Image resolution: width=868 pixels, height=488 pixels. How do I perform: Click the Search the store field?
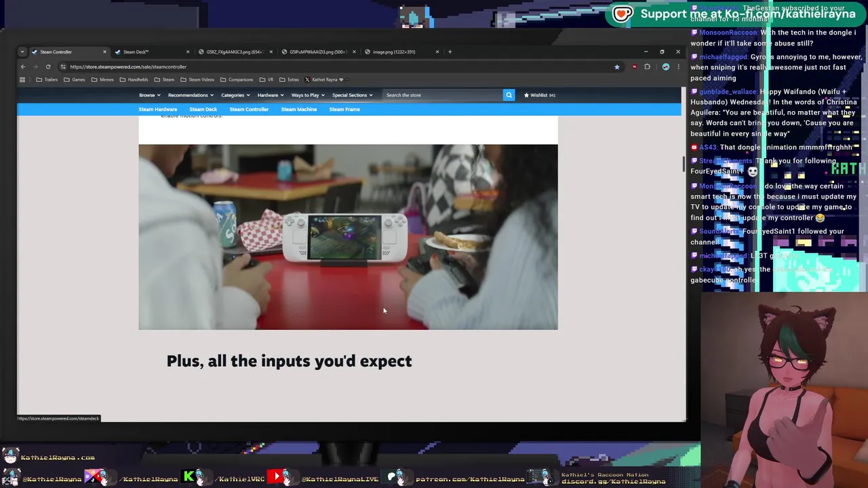pyautogui.click(x=442, y=95)
